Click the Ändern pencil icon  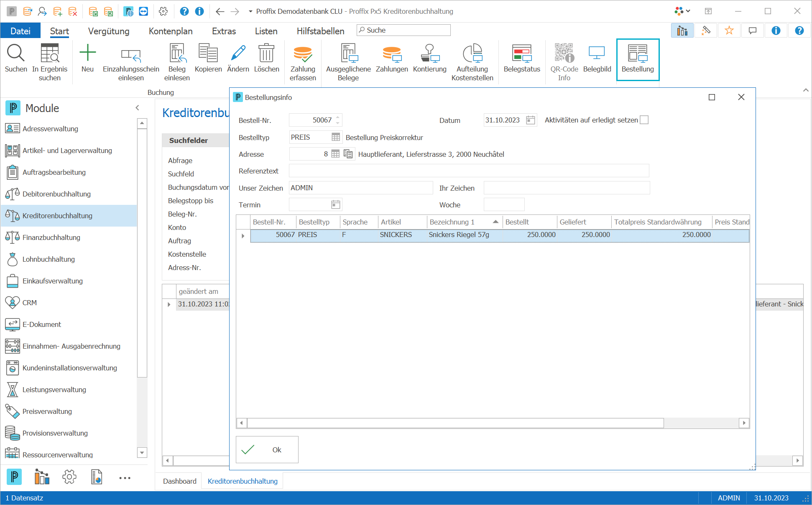[238, 59]
